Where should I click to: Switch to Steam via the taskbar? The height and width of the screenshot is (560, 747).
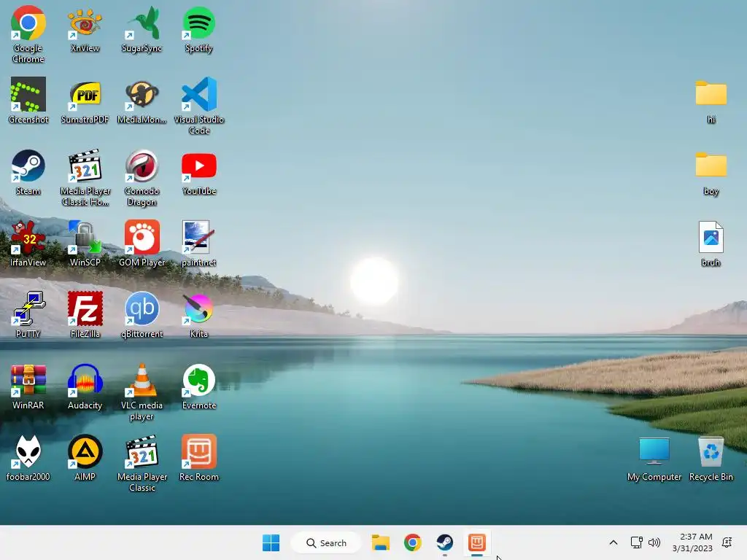(444, 542)
